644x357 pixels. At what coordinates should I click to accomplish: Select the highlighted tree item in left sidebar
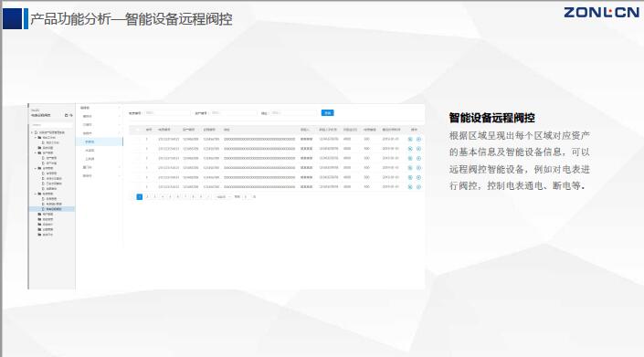click(x=52, y=209)
